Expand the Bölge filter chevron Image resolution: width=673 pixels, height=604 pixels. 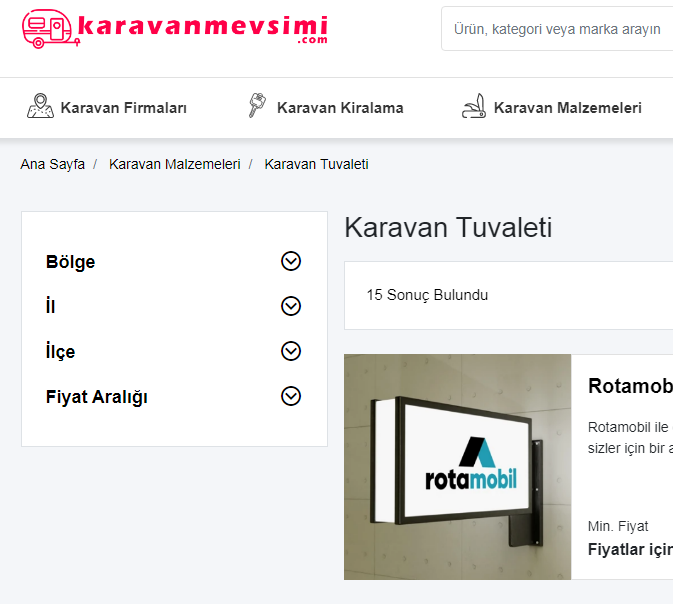click(291, 261)
